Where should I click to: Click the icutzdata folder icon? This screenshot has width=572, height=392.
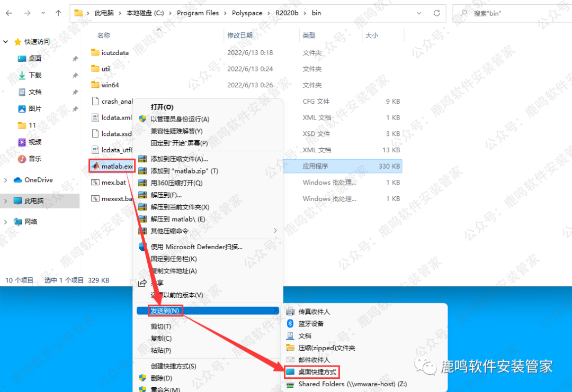95,52
